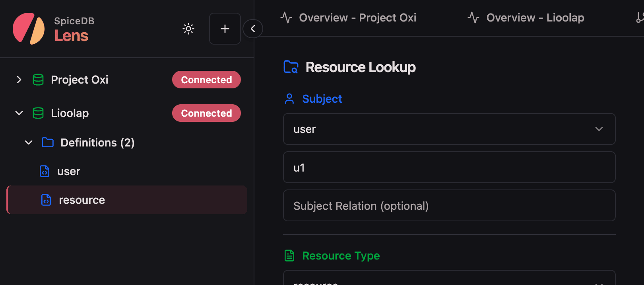Click the activity icon on Lioolap tab
The image size is (644, 285).
tap(473, 18)
